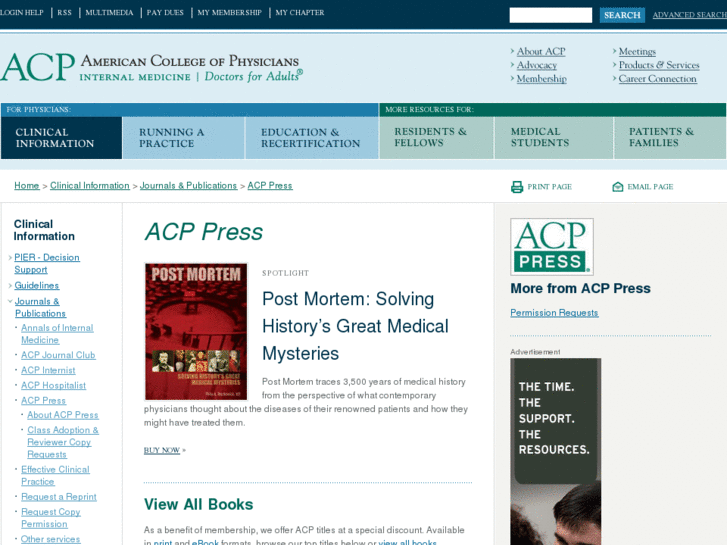
Task: Open Class Adoption & Reviewer Copy Requests
Action: tap(63, 442)
